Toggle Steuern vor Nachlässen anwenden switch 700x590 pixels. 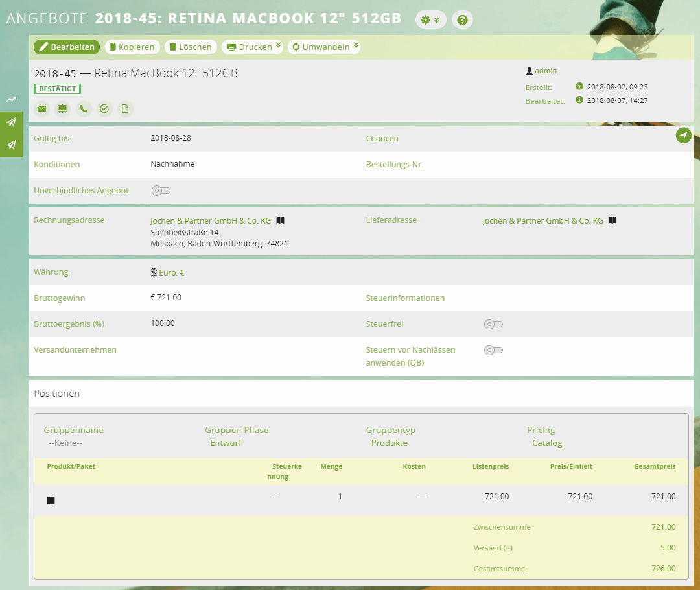pyautogui.click(x=493, y=350)
